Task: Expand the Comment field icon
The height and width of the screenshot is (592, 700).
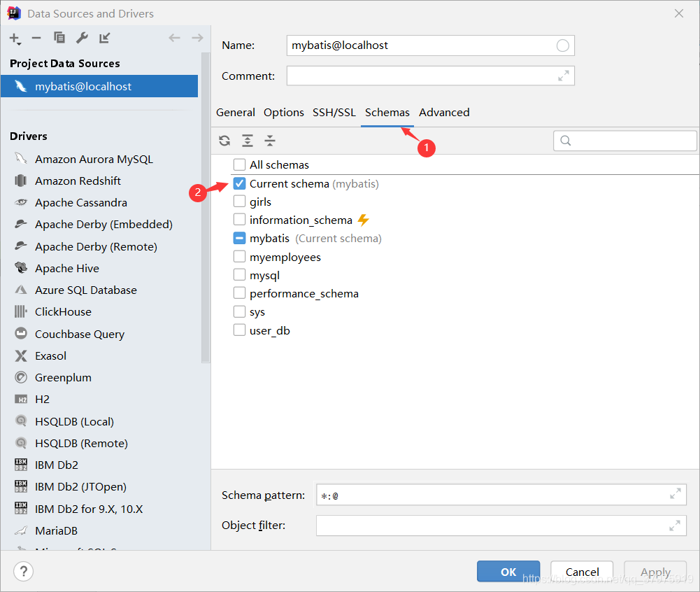Action: (564, 76)
